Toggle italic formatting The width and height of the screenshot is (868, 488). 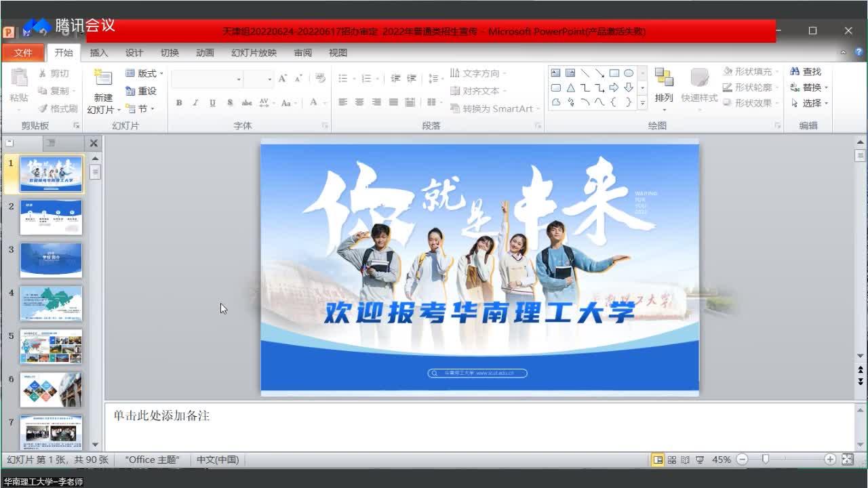(195, 103)
